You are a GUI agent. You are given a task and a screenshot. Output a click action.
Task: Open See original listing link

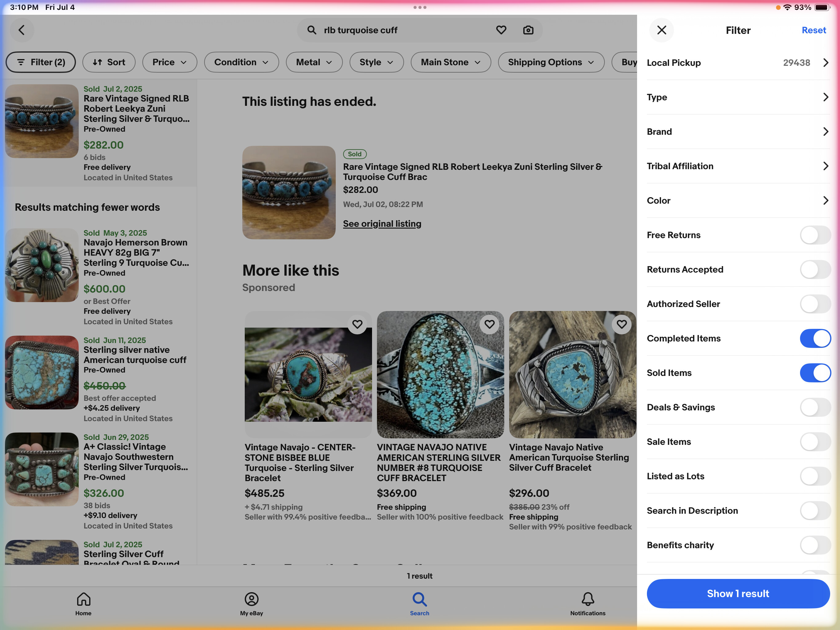382,223
